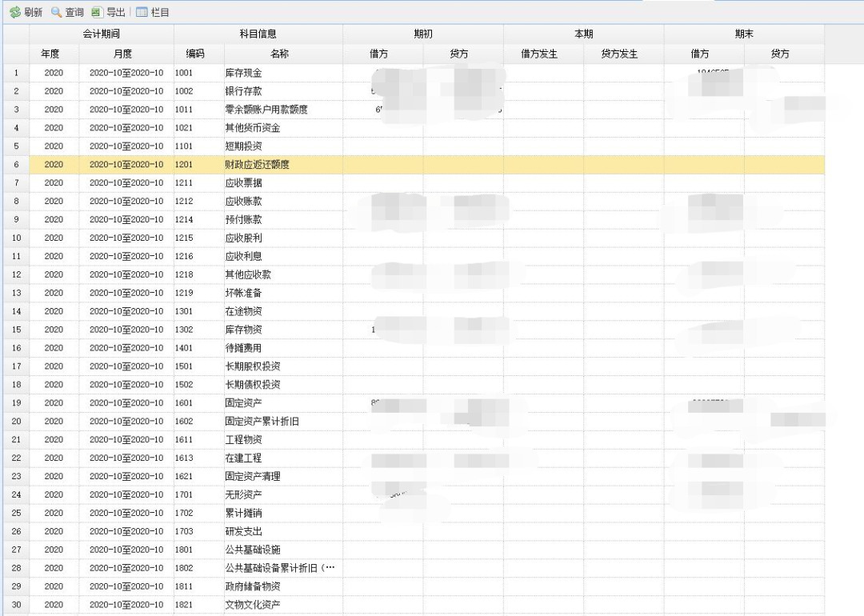
Task: Click the columns grid icon
Action: [x=142, y=12]
